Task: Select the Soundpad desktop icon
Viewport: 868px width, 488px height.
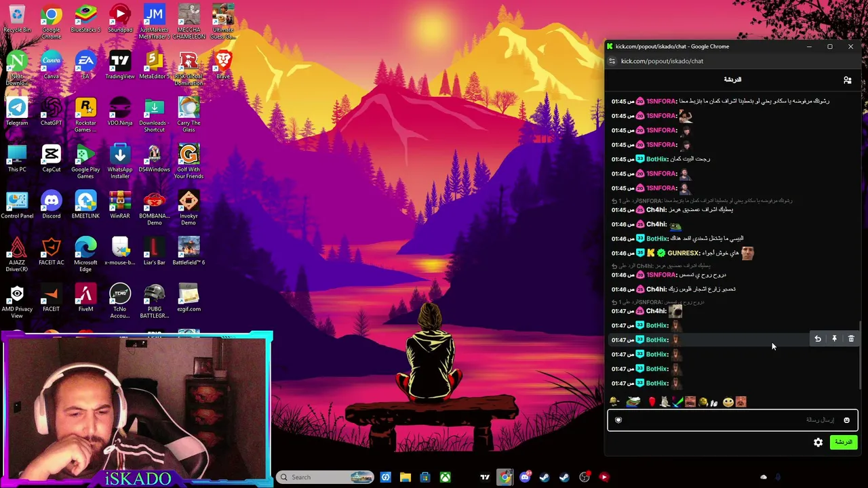Action: (120, 20)
